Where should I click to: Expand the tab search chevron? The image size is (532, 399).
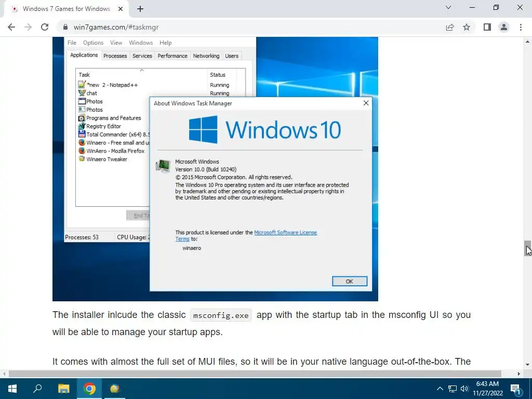(448, 7)
